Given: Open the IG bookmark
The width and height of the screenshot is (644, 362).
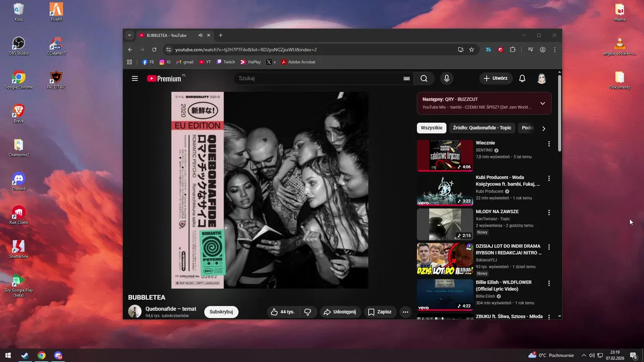Looking at the screenshot, I should tap(165, 62).
